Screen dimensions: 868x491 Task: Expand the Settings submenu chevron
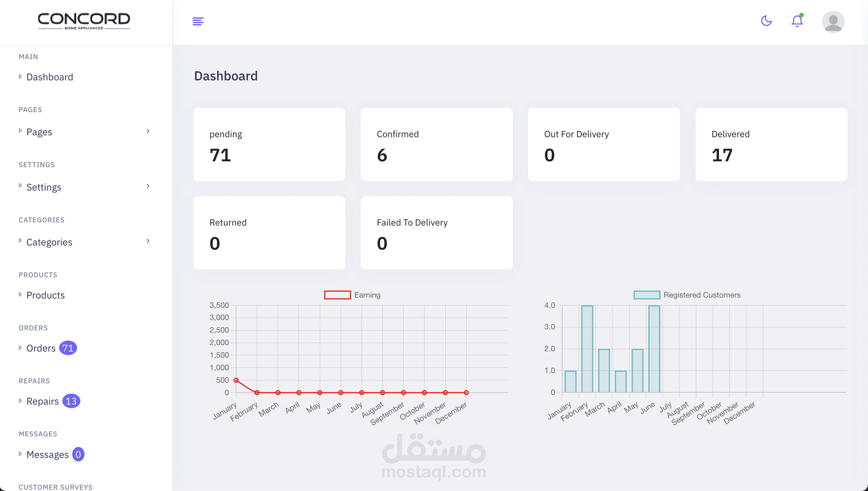pos(148,186)
